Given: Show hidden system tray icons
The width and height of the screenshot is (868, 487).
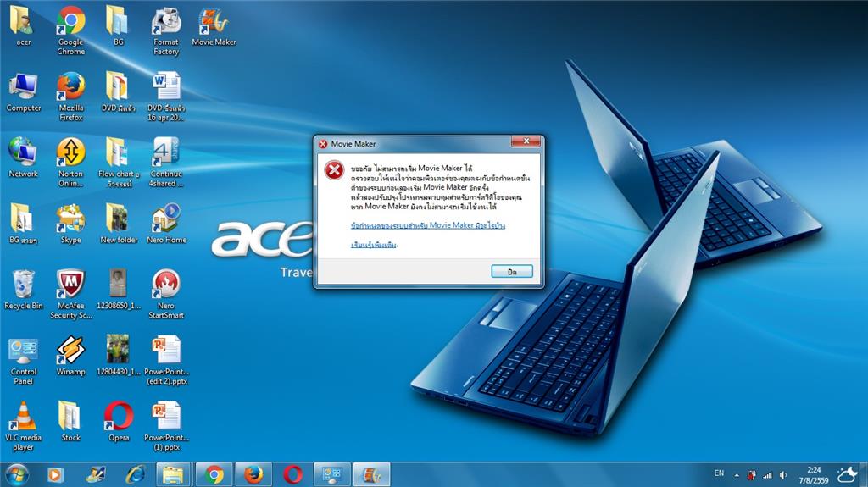Looking at the screenshot, I should coord(737,475).
